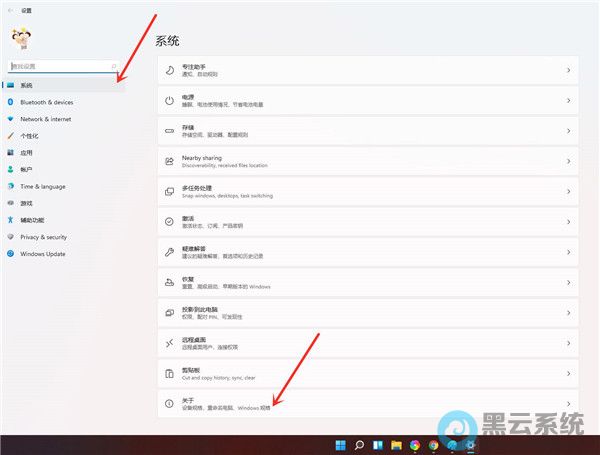Click the Power (电源) icon
Screen dimensions: 600x455
coord(169,101)
